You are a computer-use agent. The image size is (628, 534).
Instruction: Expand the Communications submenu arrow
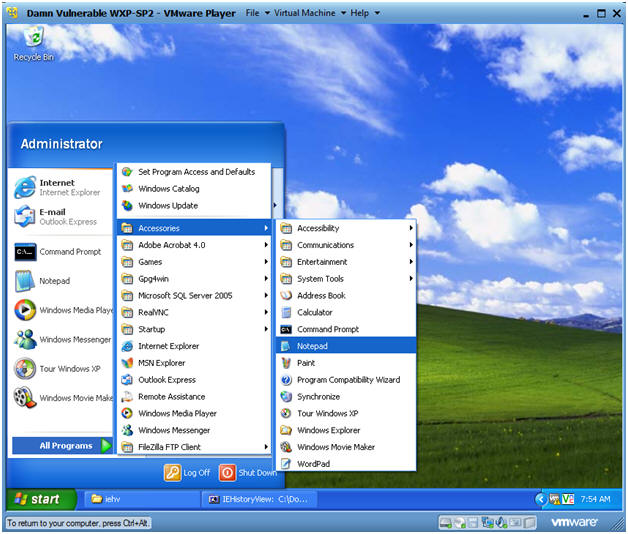click(411, 245)
